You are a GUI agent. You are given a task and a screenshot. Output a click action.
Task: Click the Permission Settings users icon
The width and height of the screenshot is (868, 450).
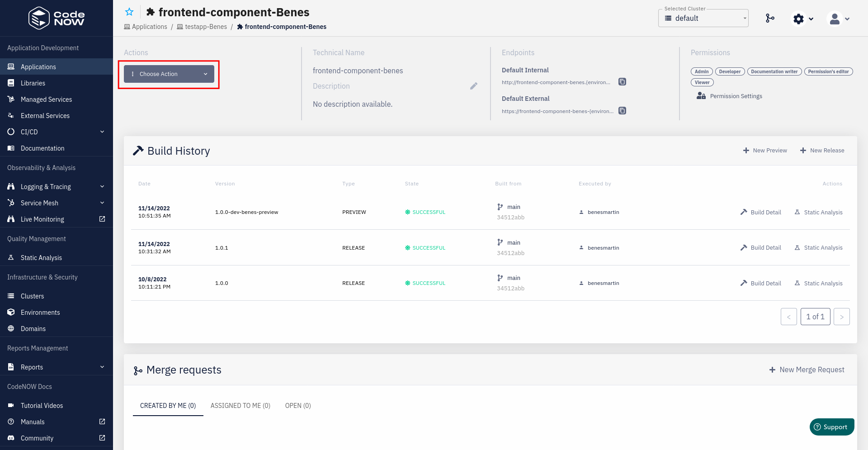tap(701, 96)
